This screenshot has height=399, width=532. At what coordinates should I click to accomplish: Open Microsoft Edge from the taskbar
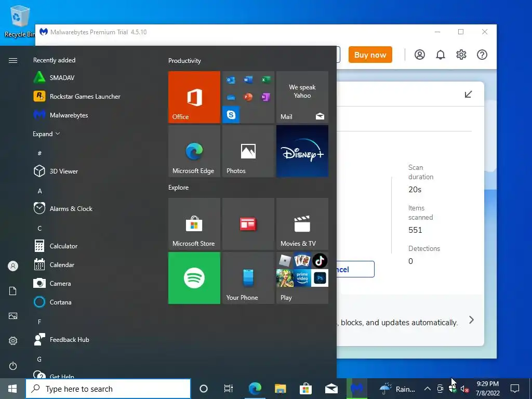tap(255, 389)
